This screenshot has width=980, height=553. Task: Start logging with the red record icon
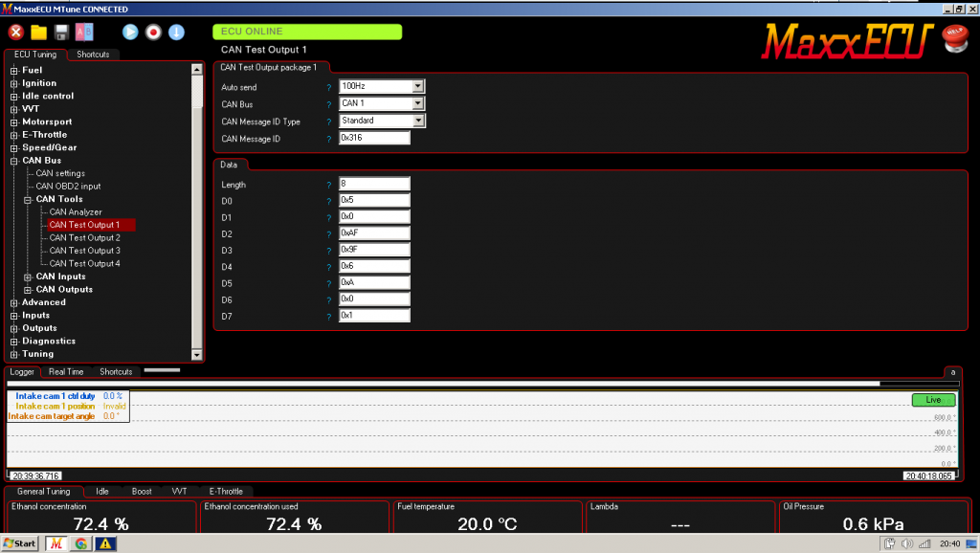(x=153, y=32)
